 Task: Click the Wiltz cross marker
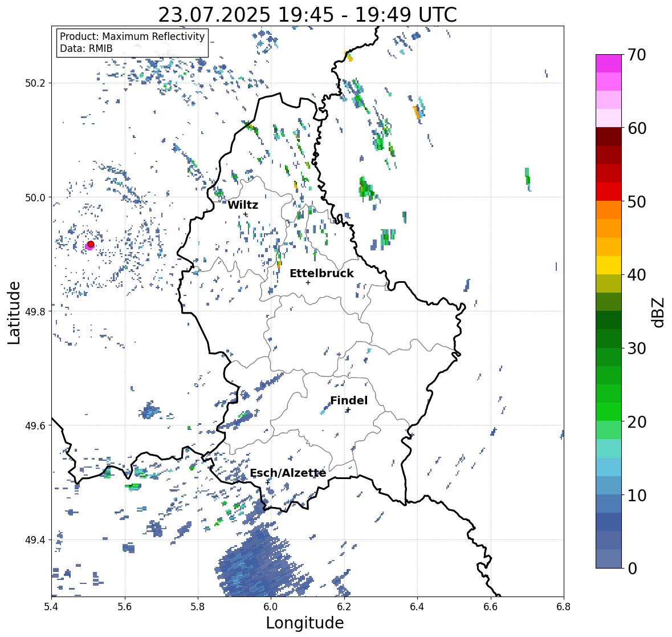click(245, 214)
